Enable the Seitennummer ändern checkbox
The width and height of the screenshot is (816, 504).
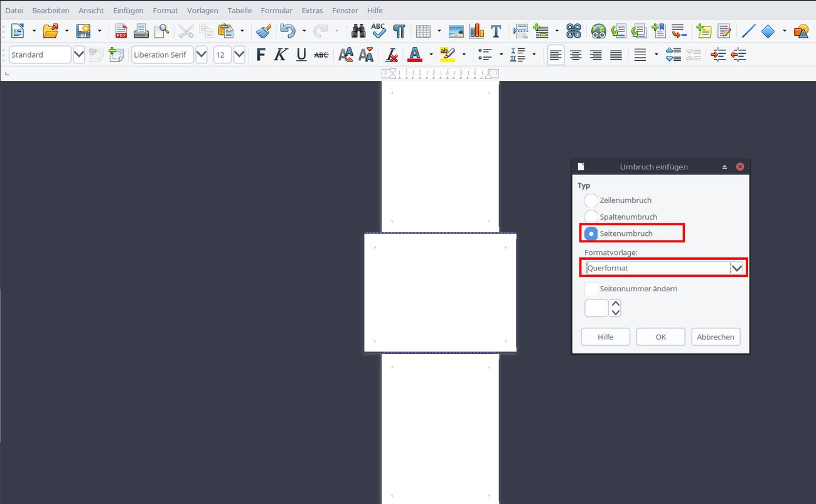point(590,289)
